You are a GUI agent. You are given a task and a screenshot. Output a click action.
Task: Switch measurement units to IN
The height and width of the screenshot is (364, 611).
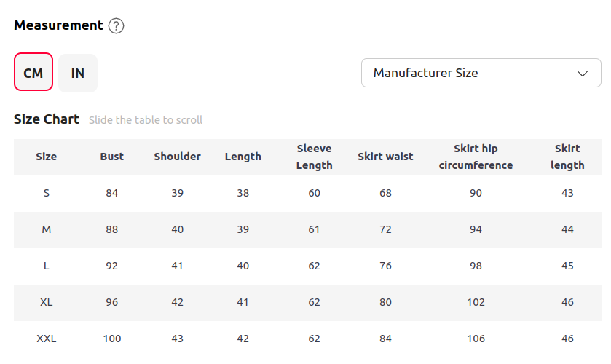(x=78, y=73)
